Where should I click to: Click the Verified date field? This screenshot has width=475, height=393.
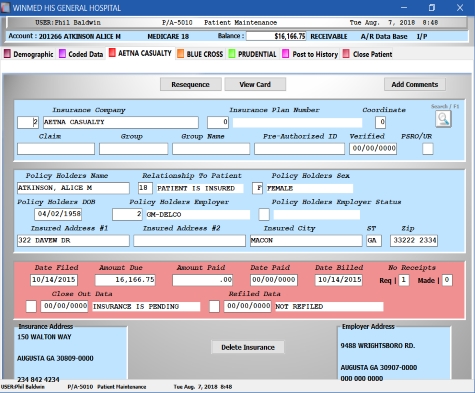373,149
